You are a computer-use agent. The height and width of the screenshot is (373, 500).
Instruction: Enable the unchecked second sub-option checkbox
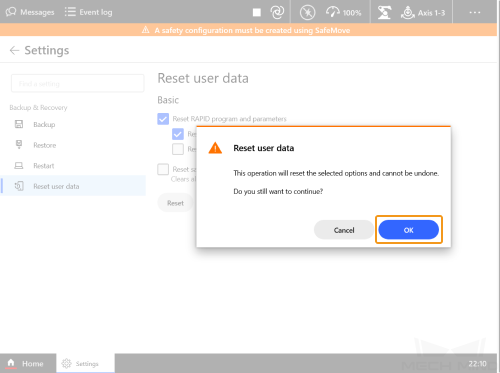[178, 149]
